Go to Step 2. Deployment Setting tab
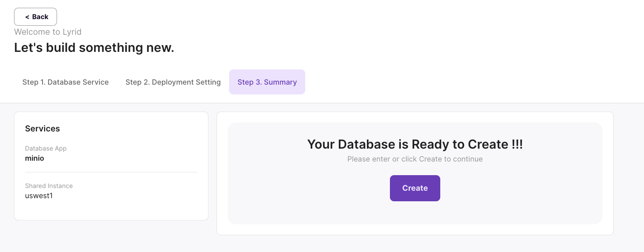The image size is (644, 252). pyautogui.click(x=173, y=82)
